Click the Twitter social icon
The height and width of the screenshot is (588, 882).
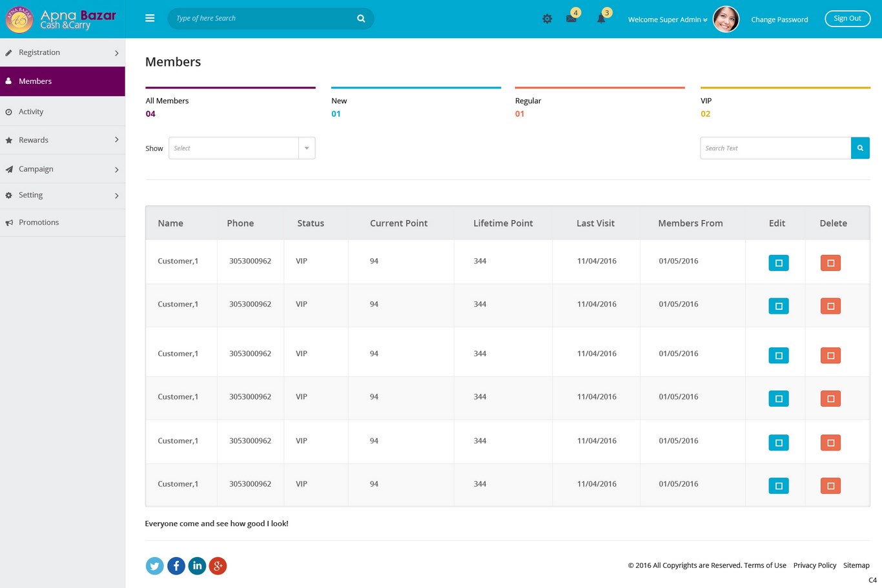[154, 566]
